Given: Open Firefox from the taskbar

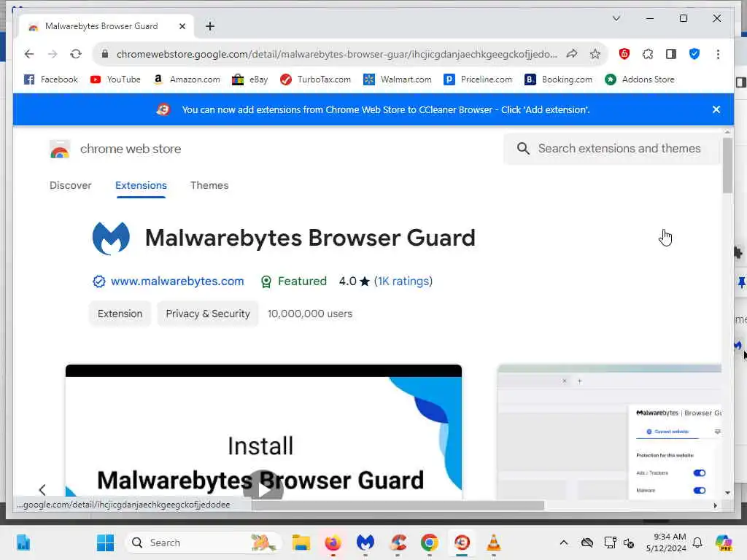Looking at the screenshot, I should pos(333,542).
